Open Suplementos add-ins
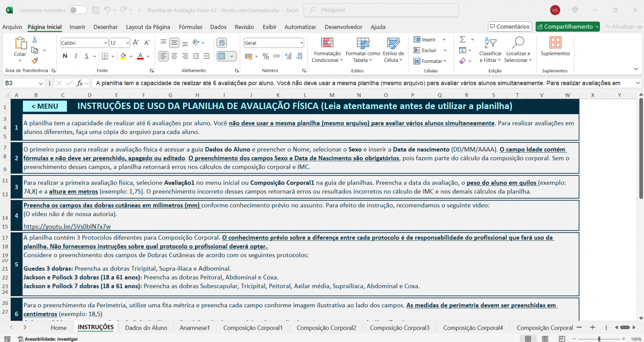The height and width of the screenshot is (342, 644). [x=555, y=47]
